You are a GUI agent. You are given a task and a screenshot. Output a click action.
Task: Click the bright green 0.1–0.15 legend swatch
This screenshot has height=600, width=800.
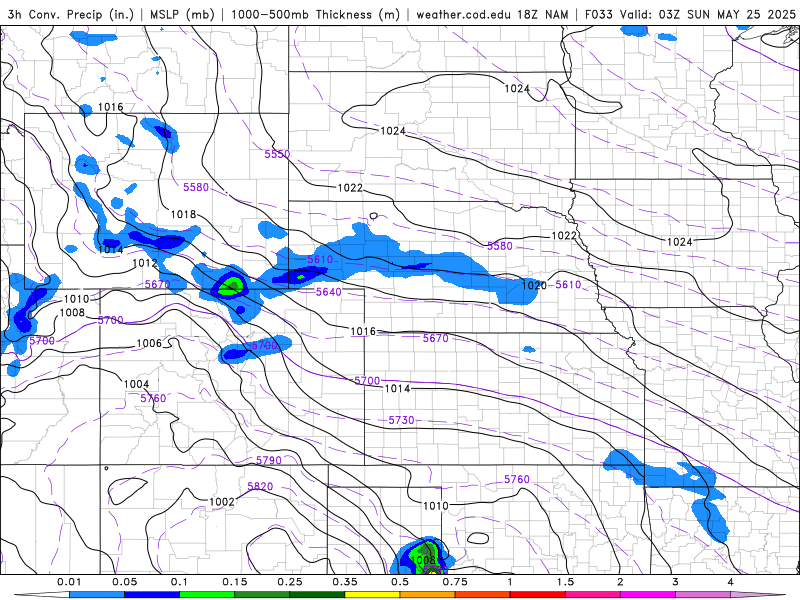(207, 595)
